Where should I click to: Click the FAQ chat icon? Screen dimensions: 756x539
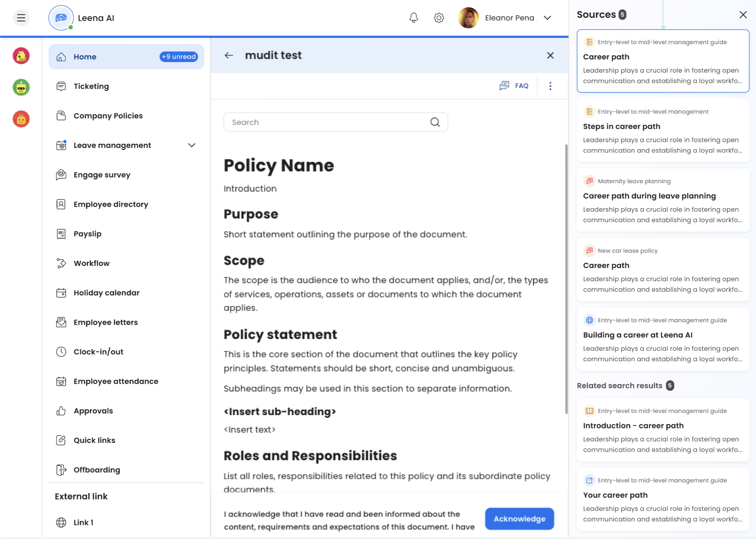(505, 86)
